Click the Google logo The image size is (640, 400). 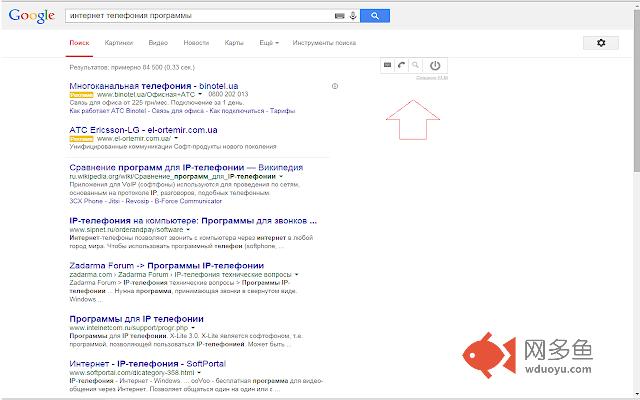coord(31,16)
